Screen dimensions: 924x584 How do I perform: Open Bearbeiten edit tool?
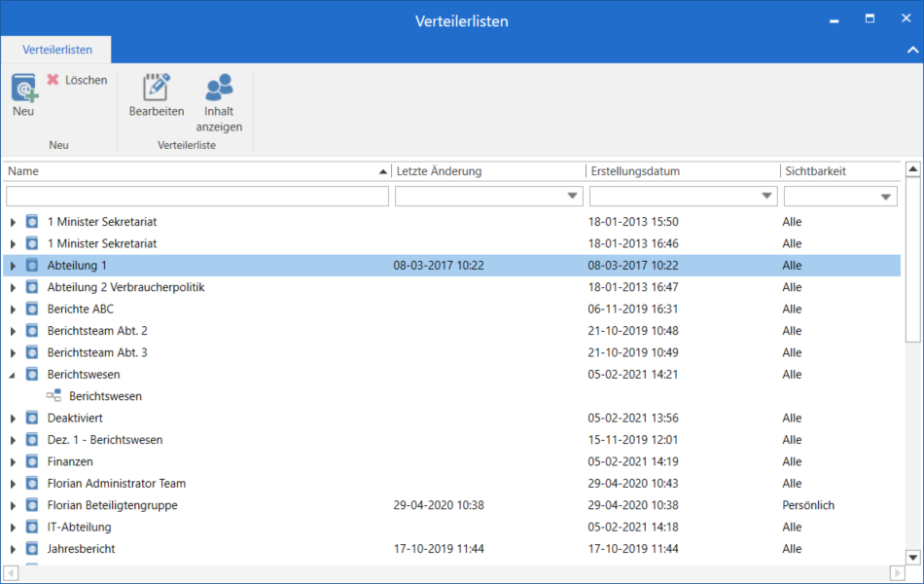click(x=157, y=88)
